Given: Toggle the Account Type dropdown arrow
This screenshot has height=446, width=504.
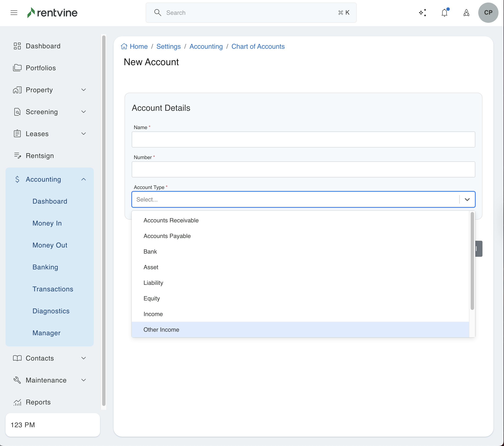Looking at the screenshot, I should click(467, 199).
